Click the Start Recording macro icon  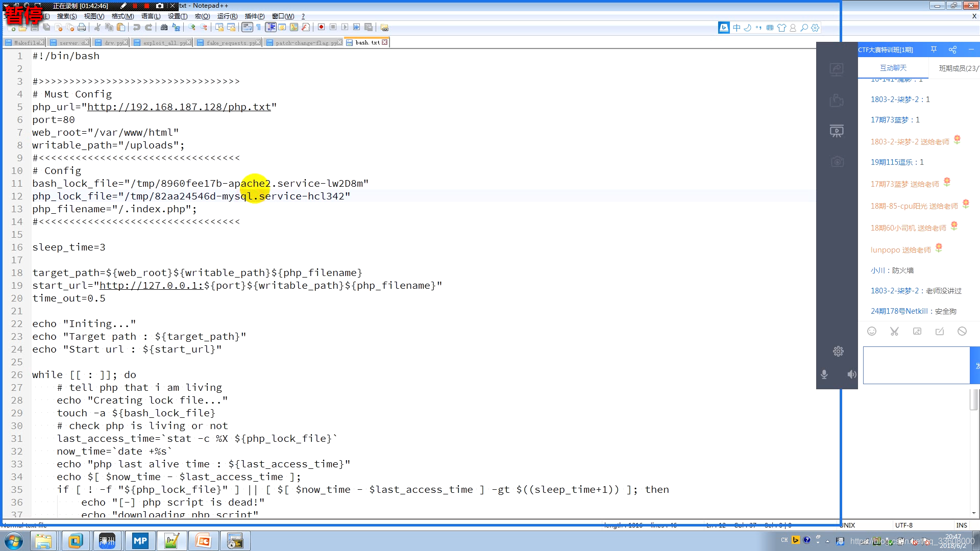[x=321, y=28]
